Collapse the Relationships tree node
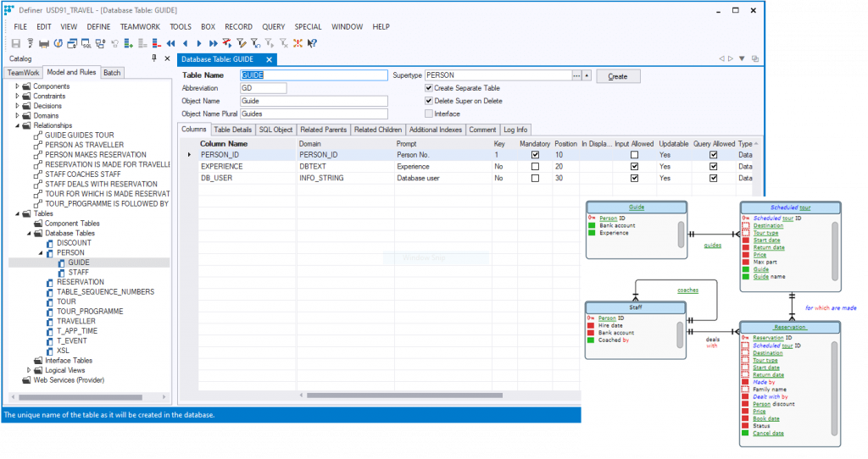Screen dimensions: 868x459 coord(17,125)
